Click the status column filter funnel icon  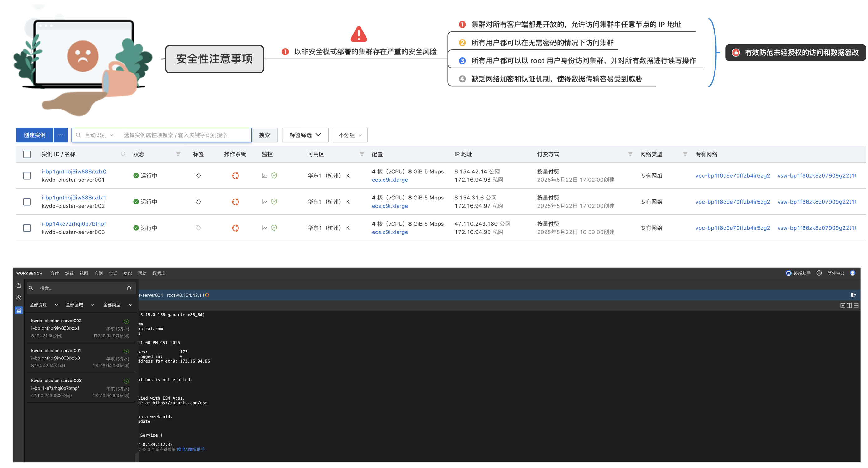click(x=178, y=154)
